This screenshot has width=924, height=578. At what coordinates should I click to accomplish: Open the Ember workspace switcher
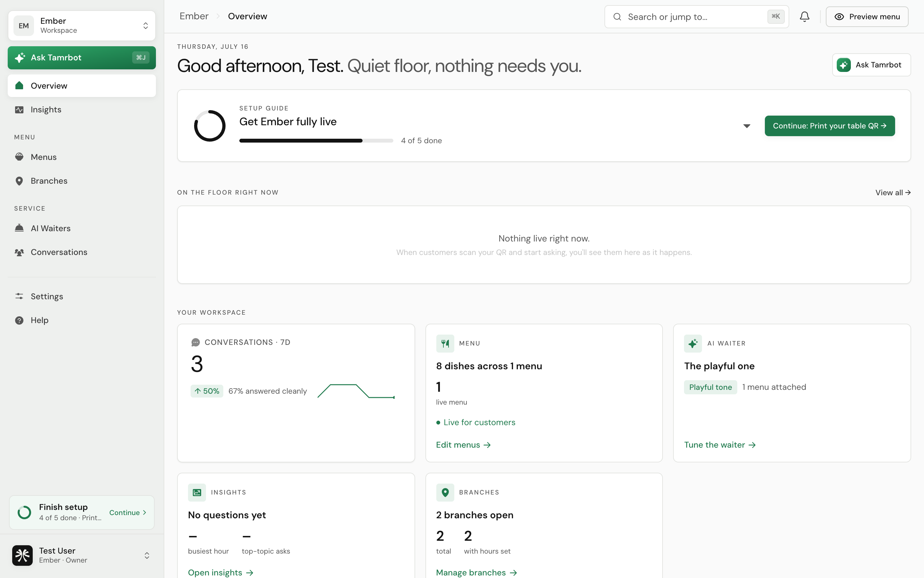[81, 26]
